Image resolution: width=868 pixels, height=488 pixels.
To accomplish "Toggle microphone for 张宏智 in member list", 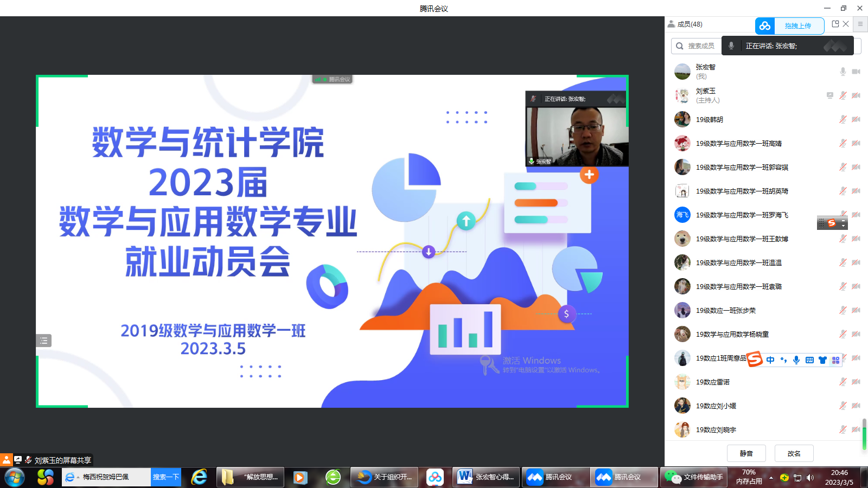I will point(843,72).
